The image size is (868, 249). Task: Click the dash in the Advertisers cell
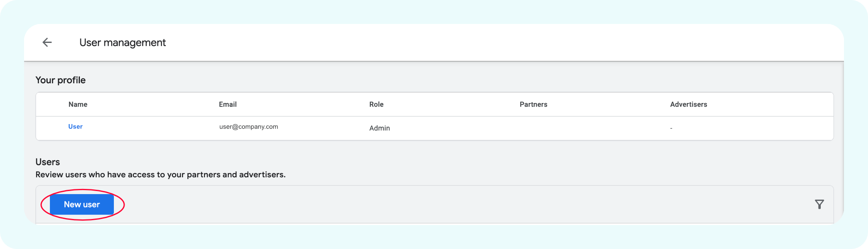tap(671, 128)
